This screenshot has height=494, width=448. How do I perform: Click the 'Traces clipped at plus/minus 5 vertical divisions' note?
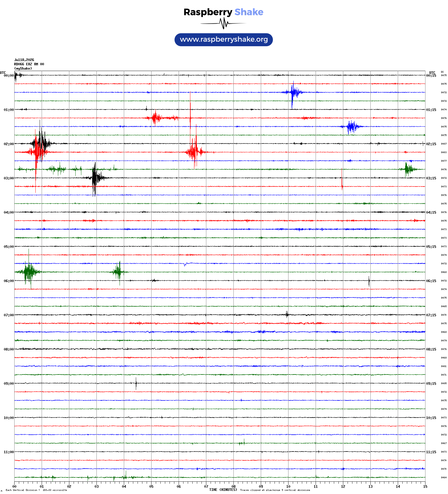click(x=275, y=490)
